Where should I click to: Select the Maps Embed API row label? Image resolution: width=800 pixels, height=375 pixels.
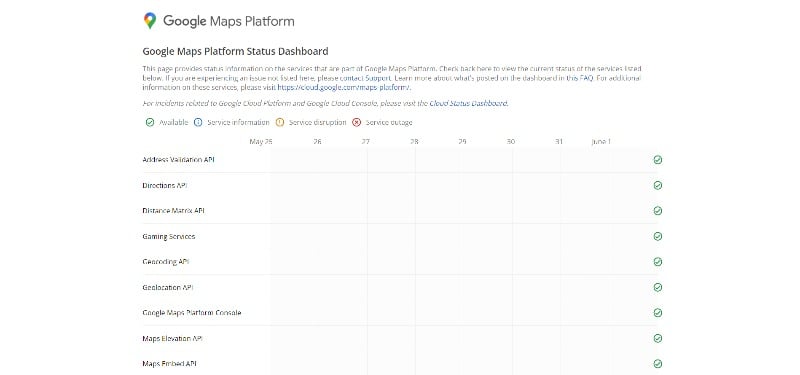pyautogui.click(x=169, y=364)
